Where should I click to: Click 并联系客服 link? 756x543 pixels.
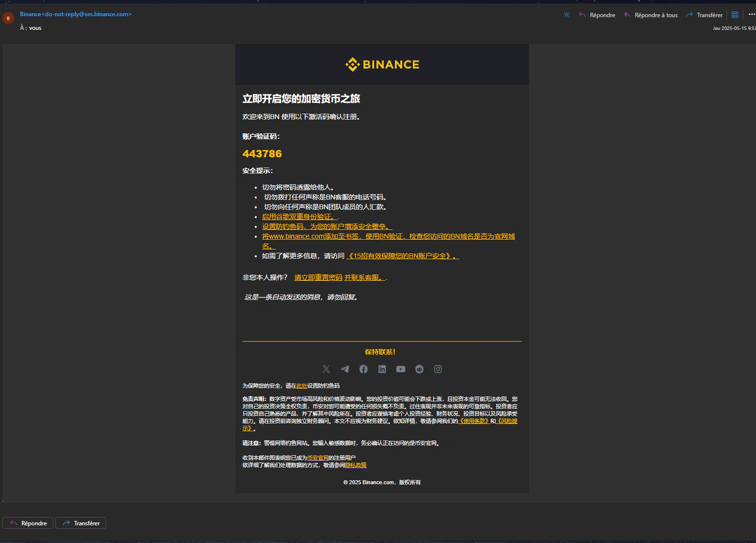pos(365,277)
